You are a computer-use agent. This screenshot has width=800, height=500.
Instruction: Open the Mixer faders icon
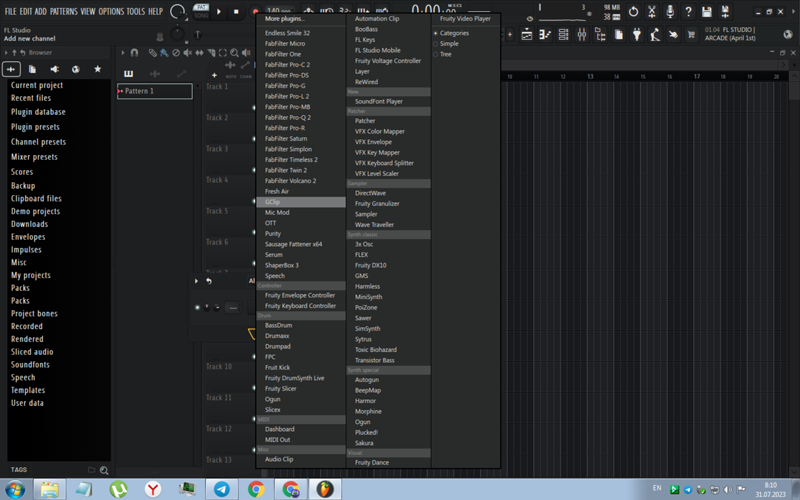click(x=582, y=35)
